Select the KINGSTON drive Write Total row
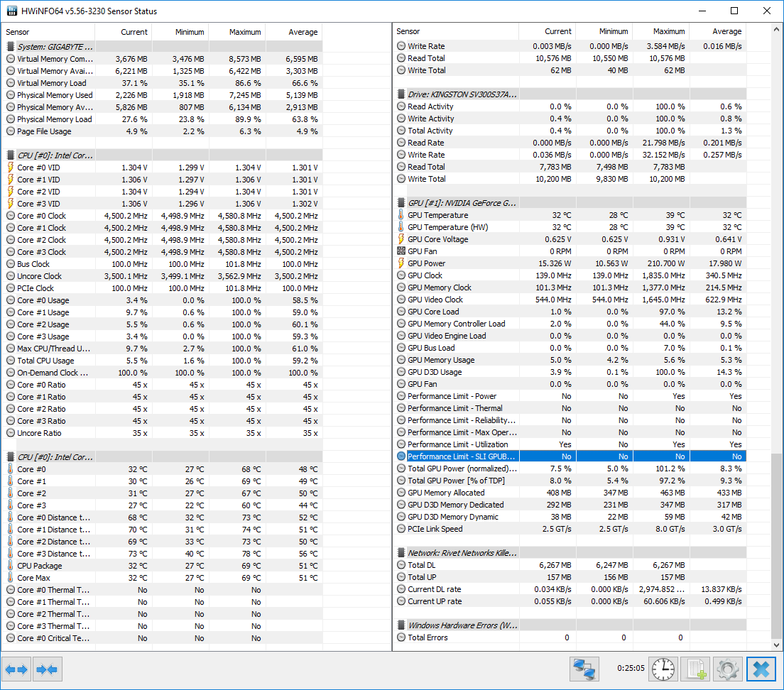Image resolution: width=784 pixels, height=690 pixels. 570,178
